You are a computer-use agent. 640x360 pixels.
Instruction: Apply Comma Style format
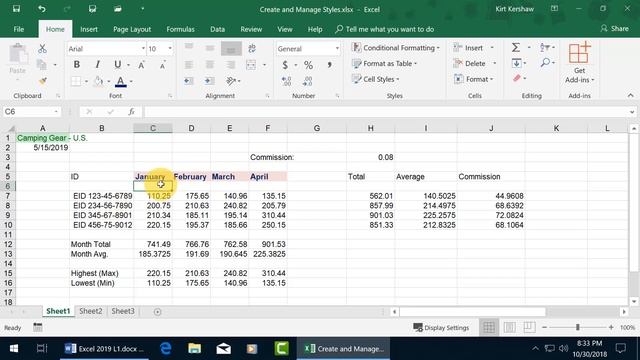(329, 65)
